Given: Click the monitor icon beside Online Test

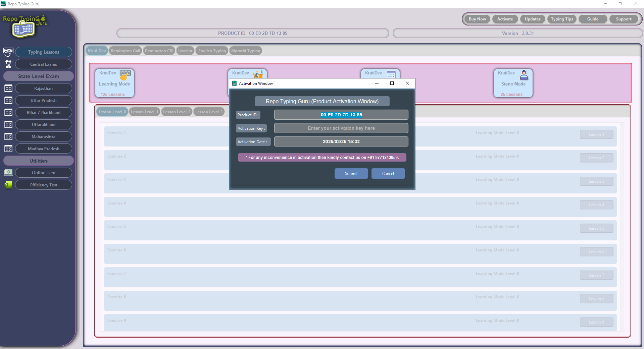Looking at the screenshot, I should click(x=8, y=173).
